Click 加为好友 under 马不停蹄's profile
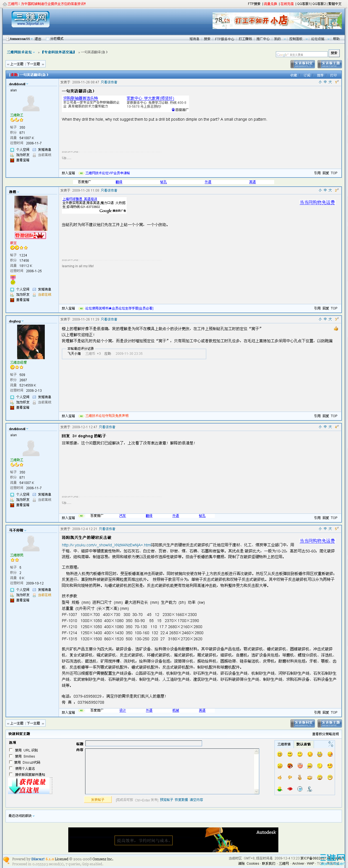 click(23, 595)
